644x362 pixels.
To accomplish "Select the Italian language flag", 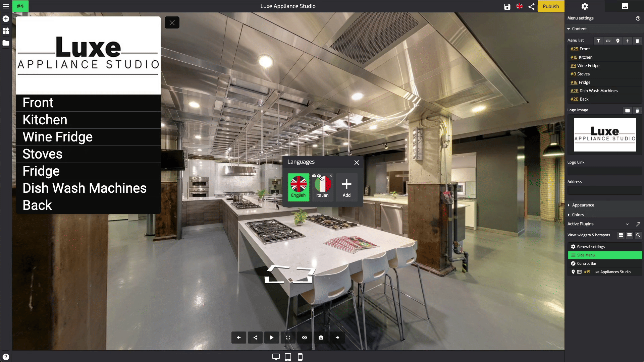I will [x=322, y=186].
